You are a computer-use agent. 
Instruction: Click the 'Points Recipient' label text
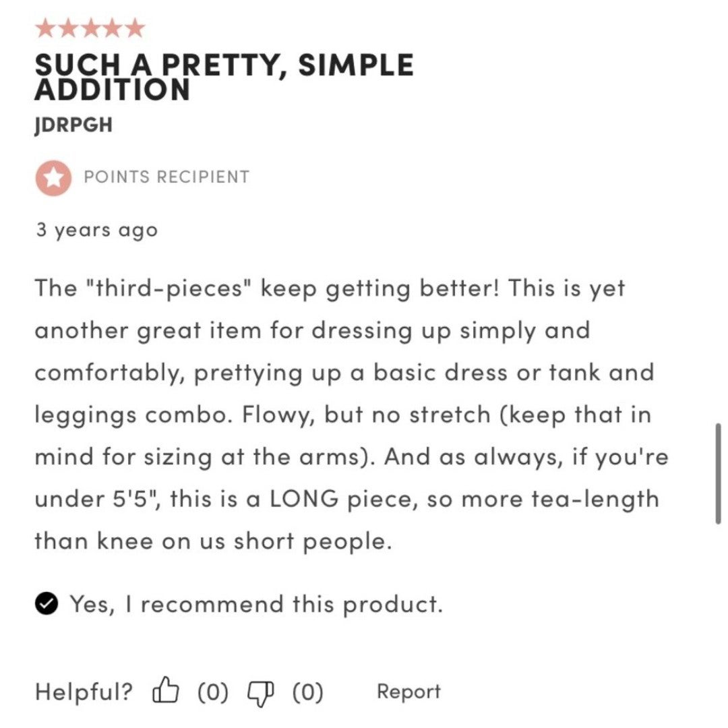[166, 177]
